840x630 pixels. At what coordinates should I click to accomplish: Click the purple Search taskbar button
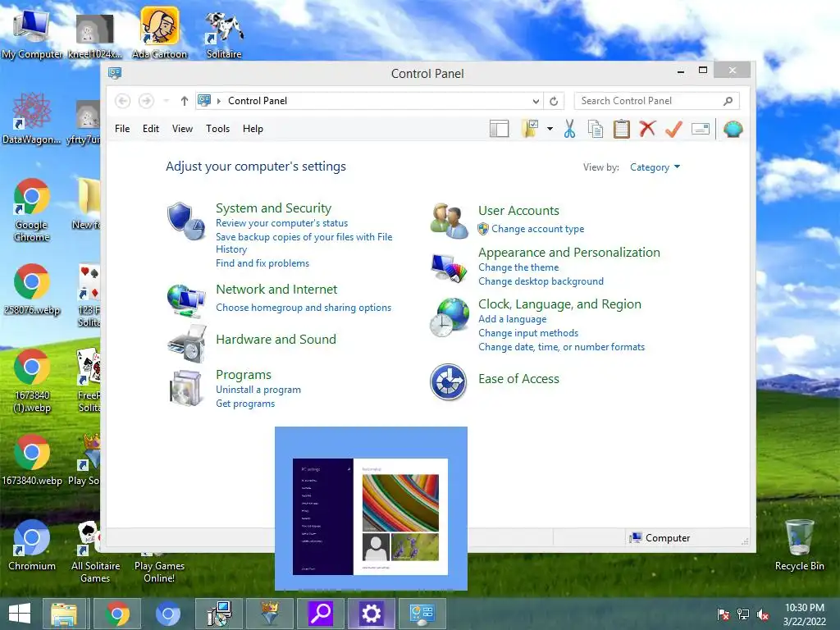(x=321, y=614)
